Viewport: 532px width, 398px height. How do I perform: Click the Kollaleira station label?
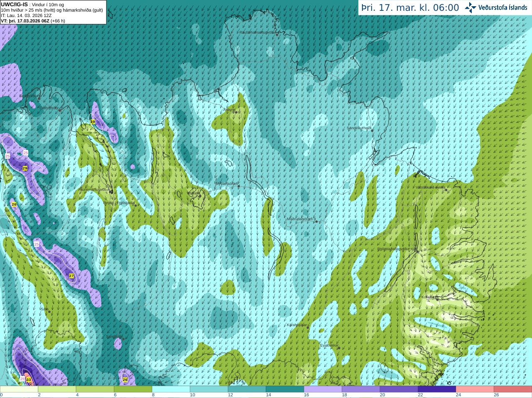[x=429, y=297]
